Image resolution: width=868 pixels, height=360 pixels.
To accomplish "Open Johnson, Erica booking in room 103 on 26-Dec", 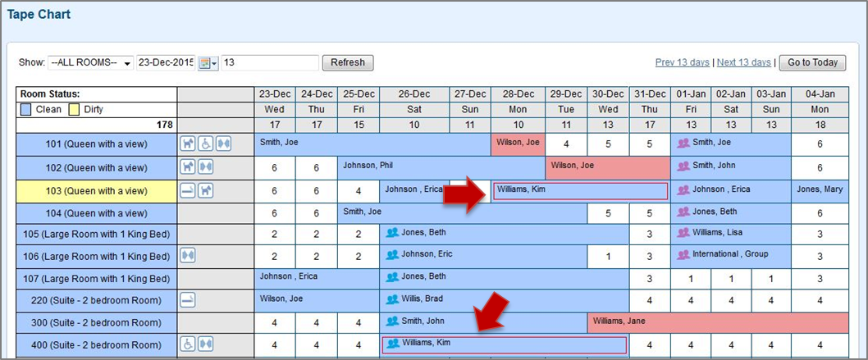I will pyautogui.click(x=414, y=191).
